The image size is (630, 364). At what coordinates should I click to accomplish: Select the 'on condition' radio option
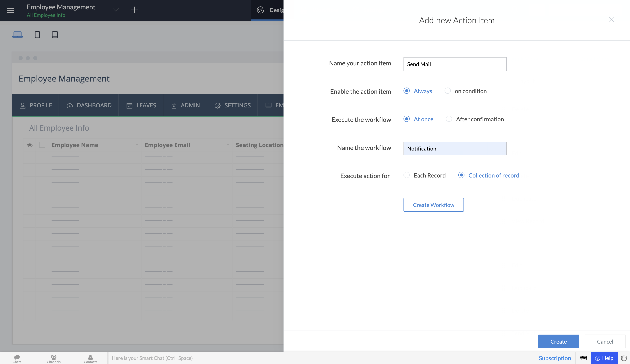pyautogui.click(x=448, y=91)
